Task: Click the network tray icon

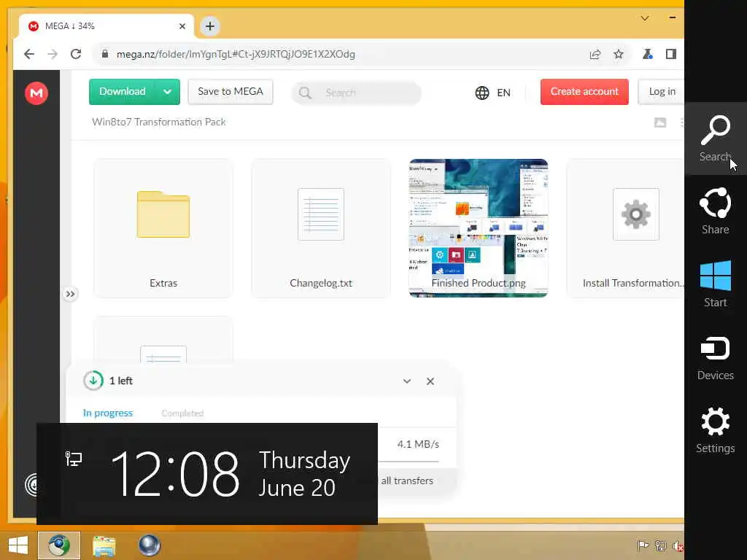Action: [x=660, y=545]
